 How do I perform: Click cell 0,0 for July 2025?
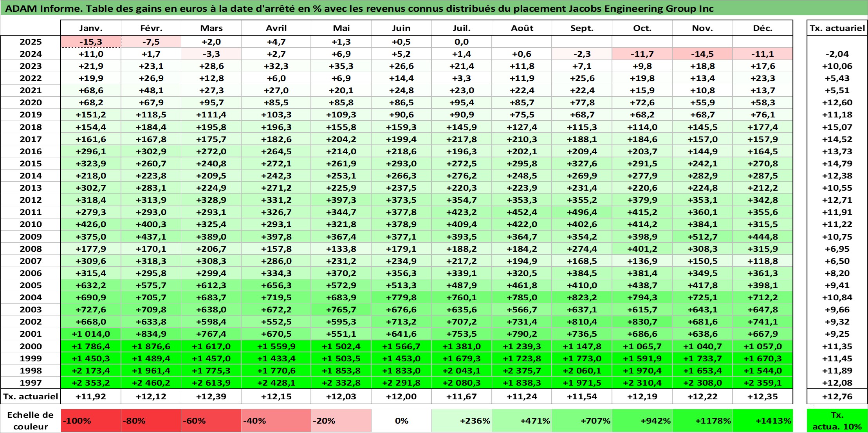(462, 41)
